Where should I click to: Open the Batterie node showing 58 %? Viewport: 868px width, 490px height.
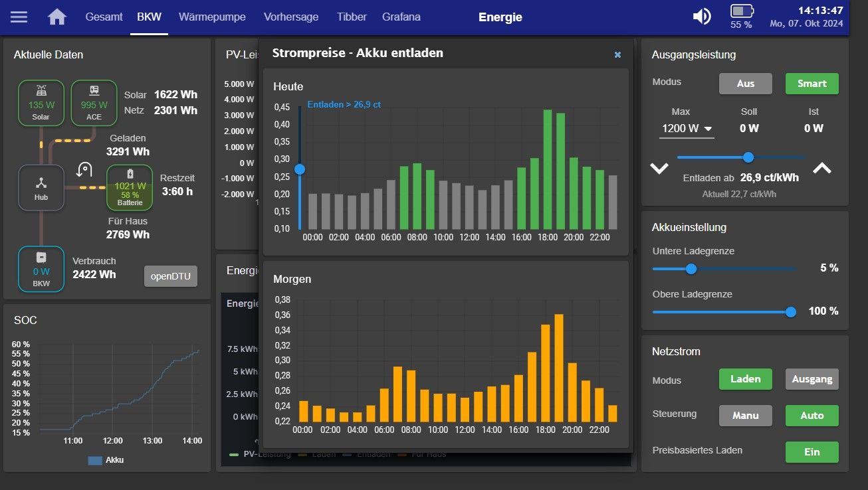point(130,188)
